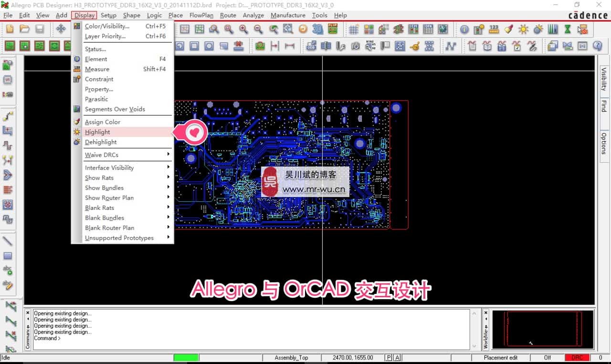
Task: Select the Add Line diagonal tool in sidebar
Action: coord(8,241)
